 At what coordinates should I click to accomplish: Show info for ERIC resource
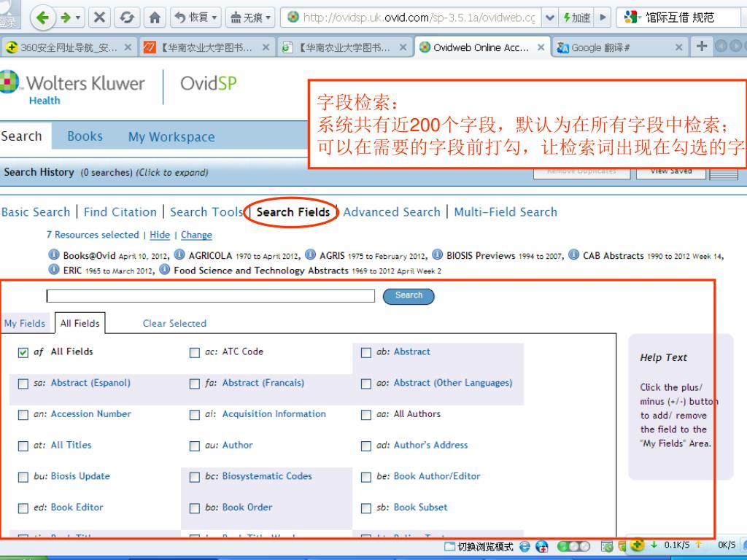click(54, 270)
